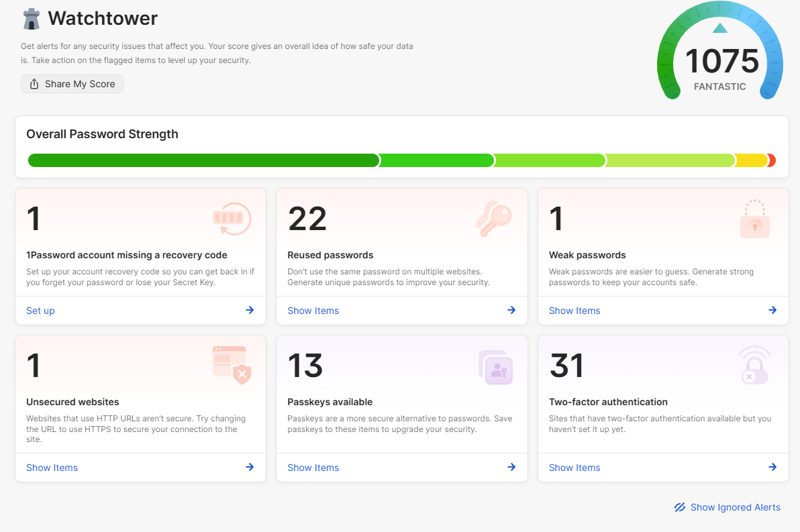
Task: Click the medium green segment of strength bar
Action: (x=437, y=160)
